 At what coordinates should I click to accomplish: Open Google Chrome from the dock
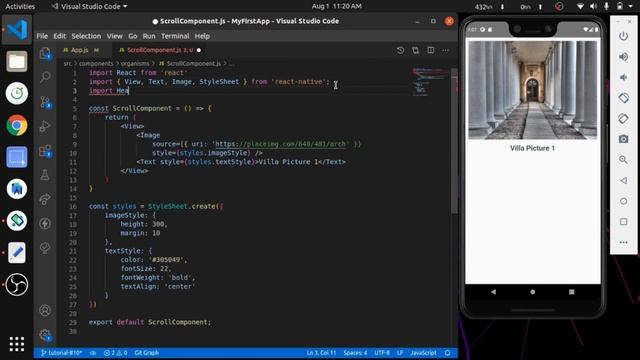pyautogui.click(x=17, y=125)
